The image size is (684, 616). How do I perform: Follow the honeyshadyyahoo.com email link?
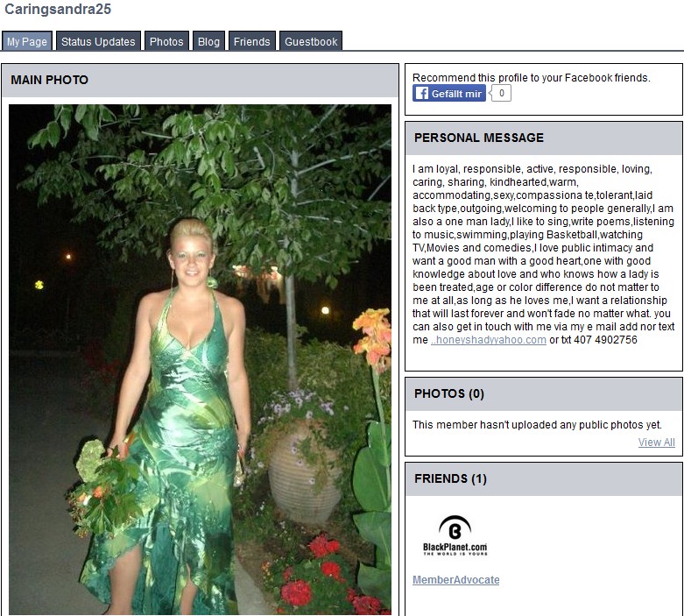click(488, 340)
